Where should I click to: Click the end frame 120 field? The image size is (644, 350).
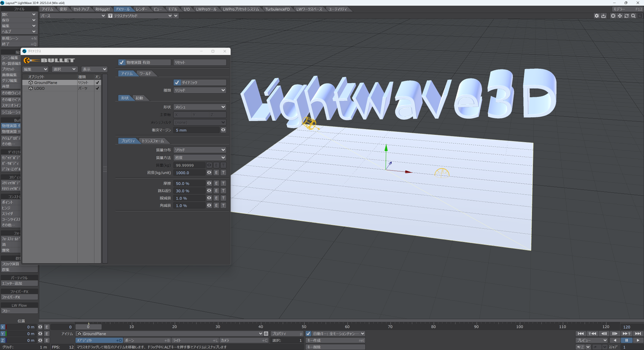coord(632,326)
